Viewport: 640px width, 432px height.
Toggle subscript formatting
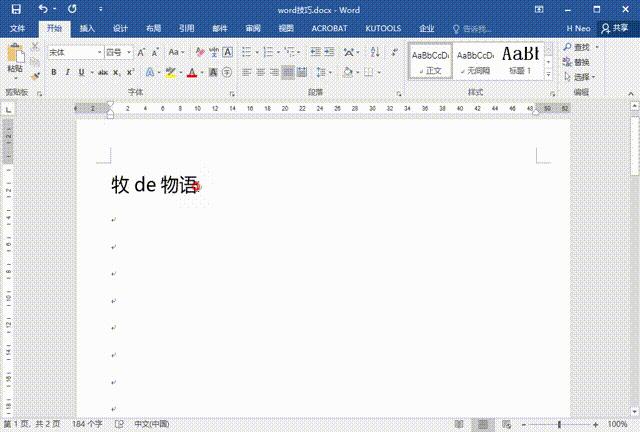point(117,72)
